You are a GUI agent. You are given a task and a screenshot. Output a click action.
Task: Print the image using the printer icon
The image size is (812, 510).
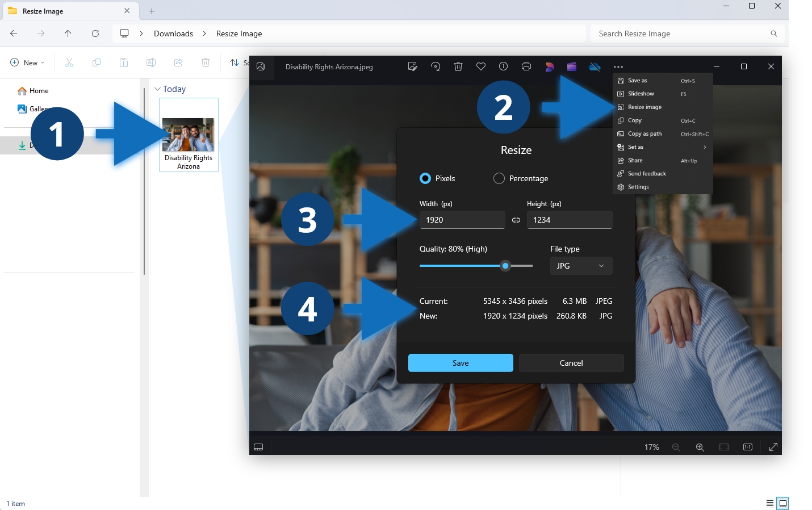point(526,67)
